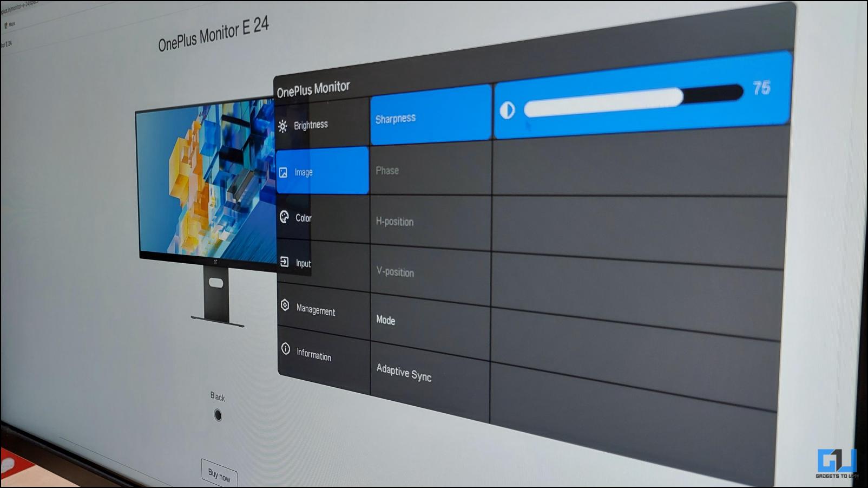
Task: Select the Sharpness setting
Action: [x=431, y=115]
